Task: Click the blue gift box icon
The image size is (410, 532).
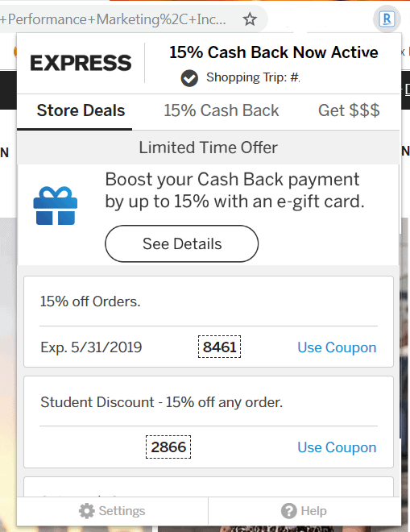Action: [x=56, y=206]
